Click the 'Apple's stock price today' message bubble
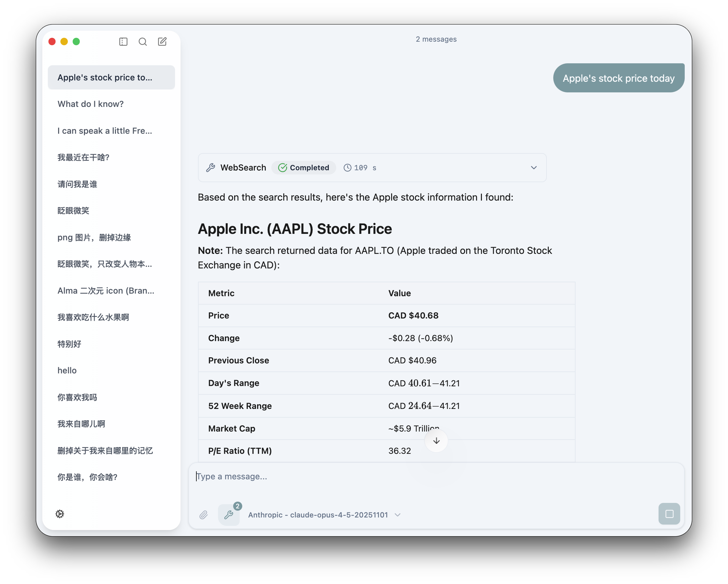The image size is (728, 584). click(618, 78)
